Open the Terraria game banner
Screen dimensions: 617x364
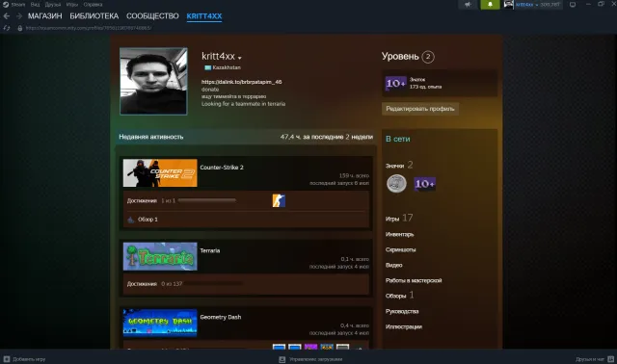point(160,256)
